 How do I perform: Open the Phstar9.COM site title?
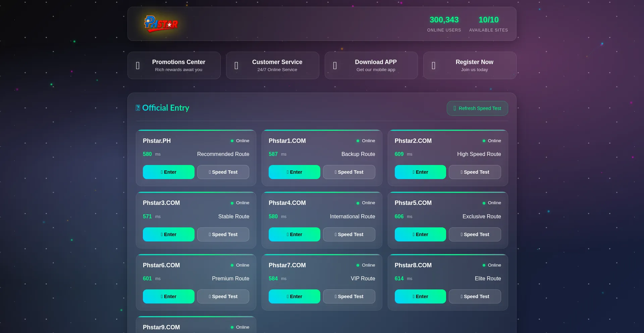click(x=161, y=327)
